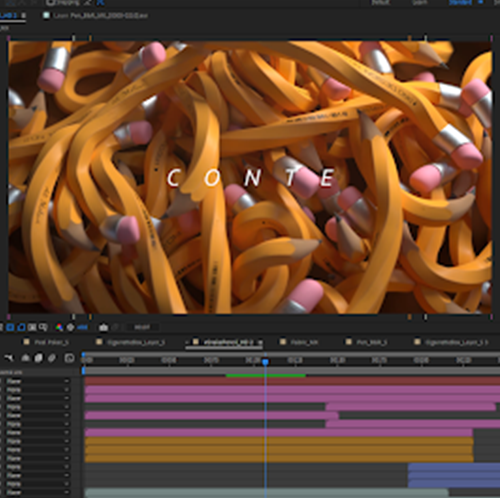This screenshot has width=500, height=498.
Task: Select the Default workspace
Action: click(x=381, y=3)
